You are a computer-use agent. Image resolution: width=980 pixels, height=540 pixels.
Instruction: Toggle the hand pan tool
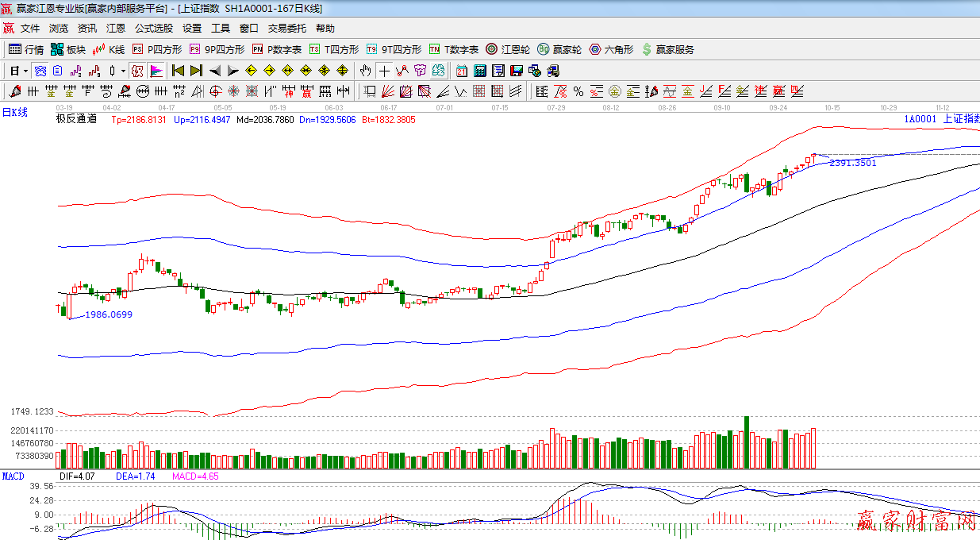coord(365,71)
